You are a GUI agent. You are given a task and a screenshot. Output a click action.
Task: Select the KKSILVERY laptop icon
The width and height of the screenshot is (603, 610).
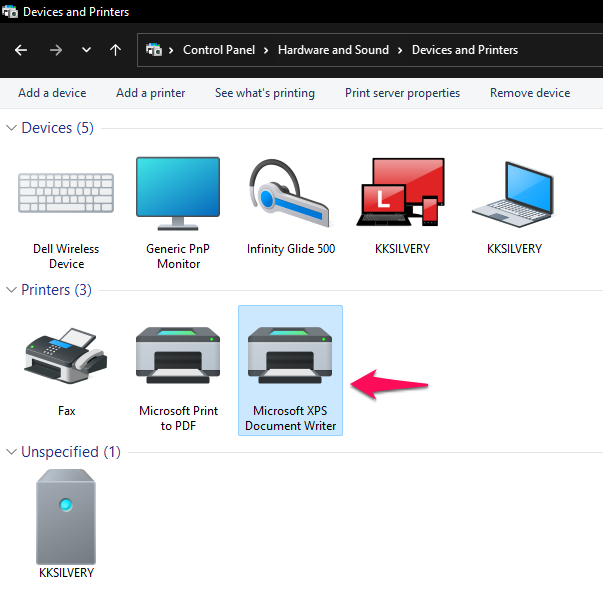pyautogui.click(x=514, y=195)
